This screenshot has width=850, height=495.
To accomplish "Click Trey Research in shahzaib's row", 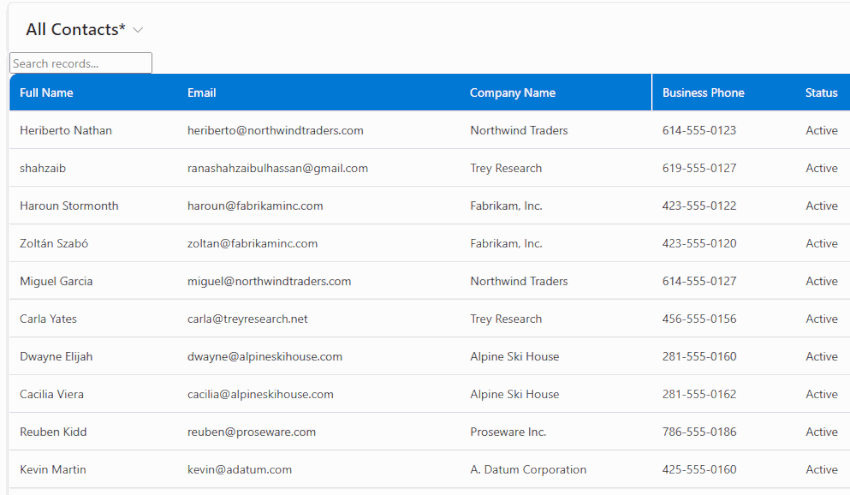I will (506, 168).
